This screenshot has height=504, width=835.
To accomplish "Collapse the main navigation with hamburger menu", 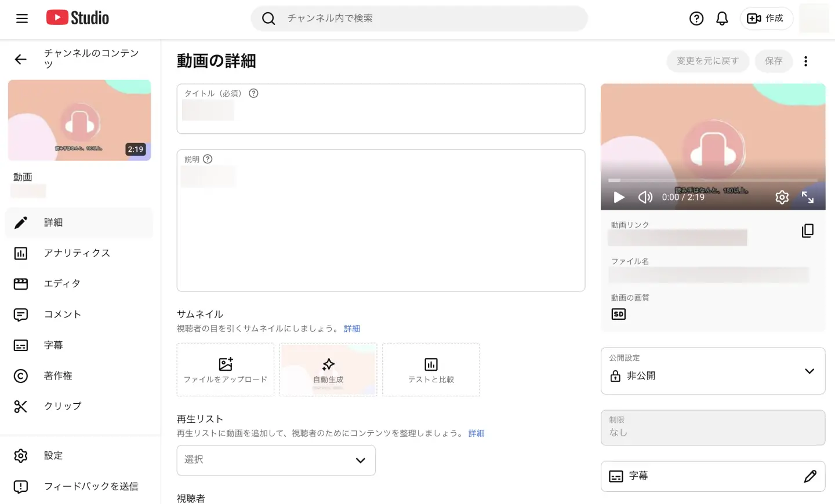I will coord(22,18).
